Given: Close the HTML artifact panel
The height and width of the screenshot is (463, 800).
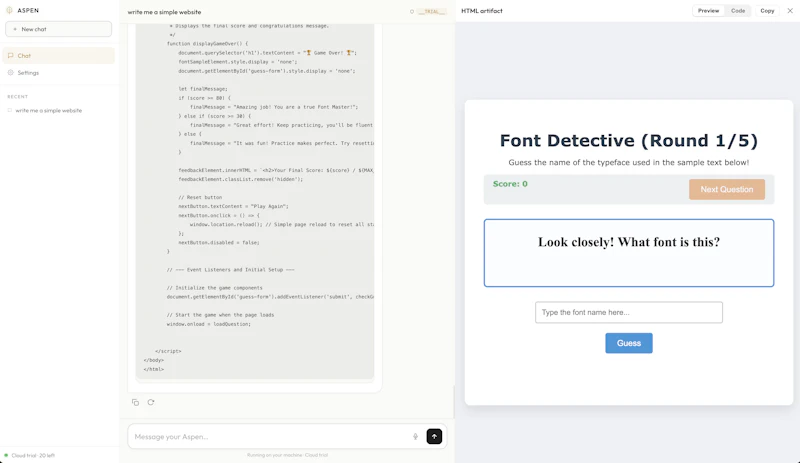Looking at the screenshot, I should click(x=790, y=11).
